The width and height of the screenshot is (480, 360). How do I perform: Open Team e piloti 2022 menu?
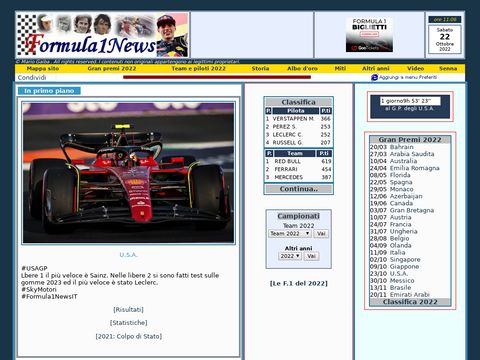(x=199, y=68)
